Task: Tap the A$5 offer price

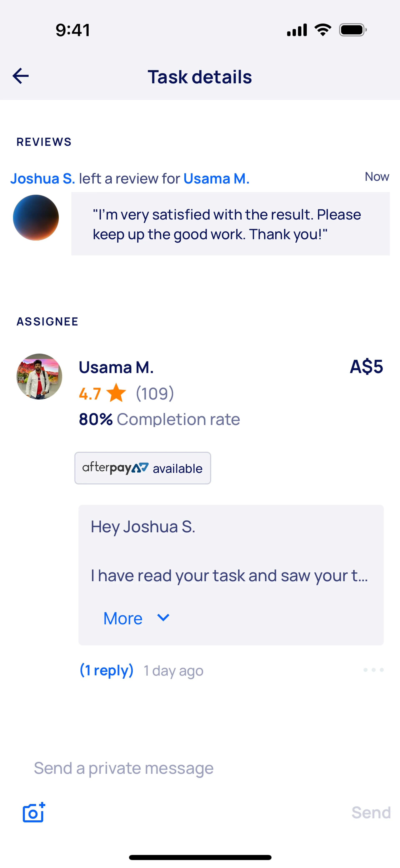Action: (x=366, y=367)
